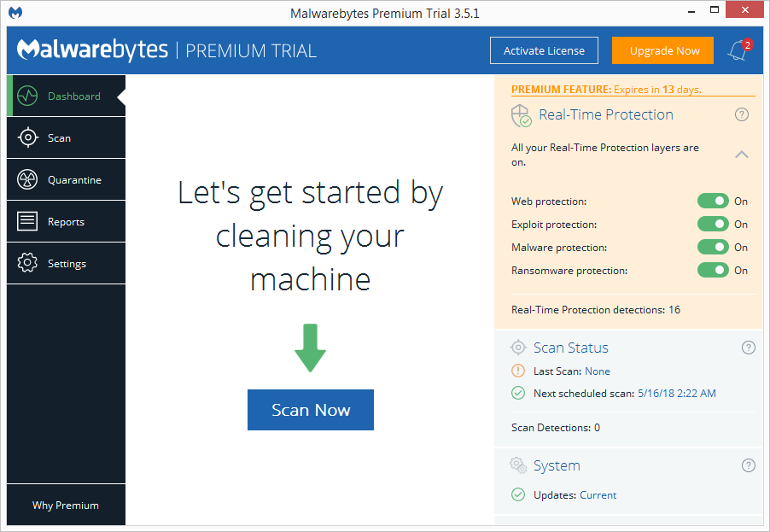Viewport: 770px width, 532px height.
Task: Click the Malwarebytes Premium Trial header logo
Action: [166, 50]
